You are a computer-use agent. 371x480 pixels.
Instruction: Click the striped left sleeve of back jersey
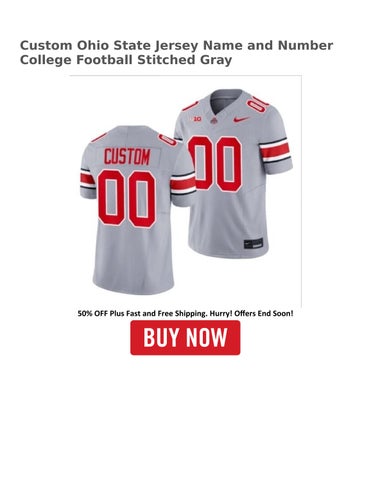point(88,179)
